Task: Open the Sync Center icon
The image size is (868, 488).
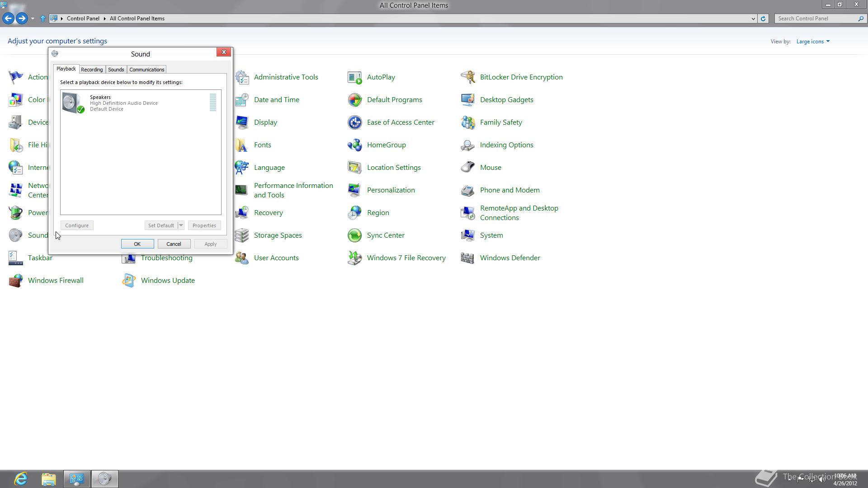Action: (355, 235)
